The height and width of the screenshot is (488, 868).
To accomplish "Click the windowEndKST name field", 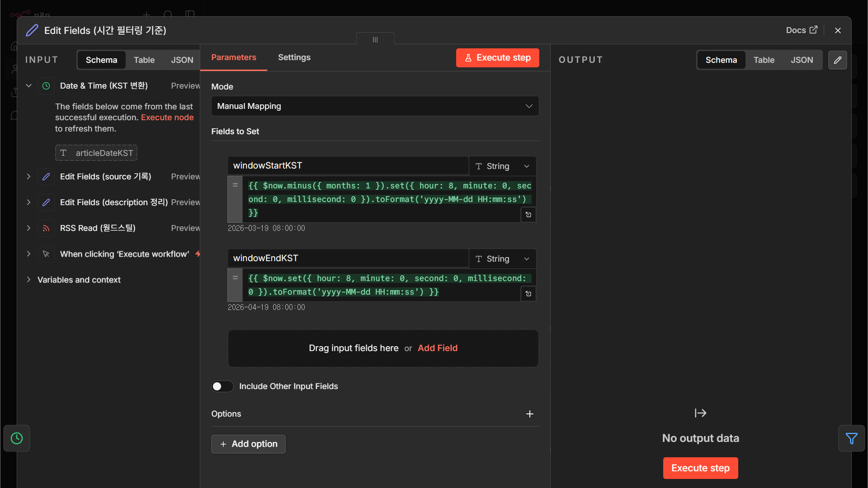I will pos(348,258).
